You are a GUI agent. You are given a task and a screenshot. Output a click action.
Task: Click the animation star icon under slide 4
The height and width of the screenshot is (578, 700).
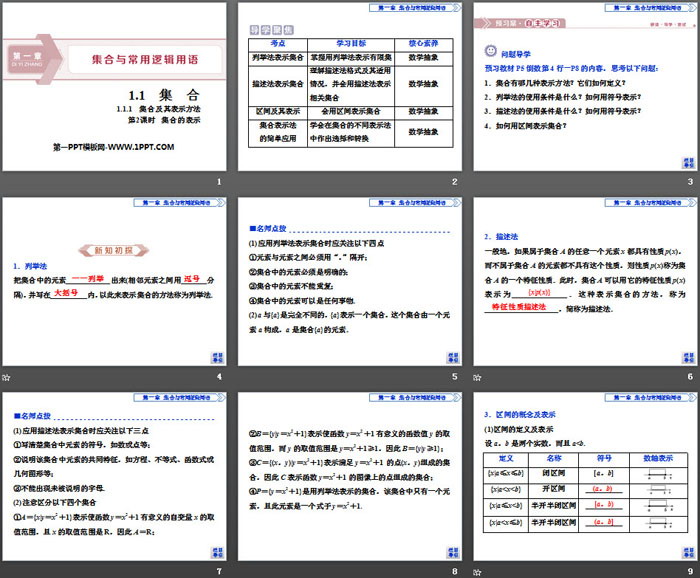pyautogui.click(x=7, y=377)
